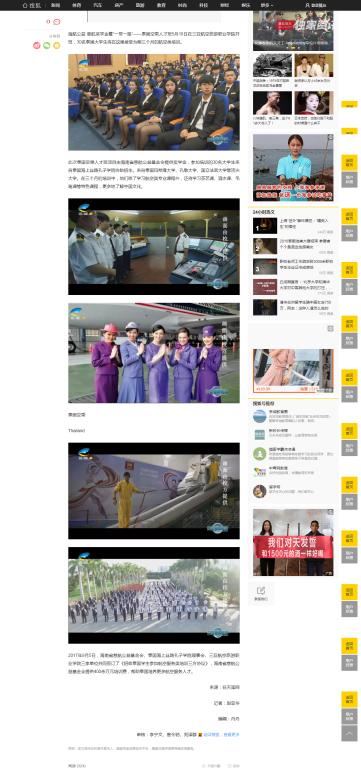The height and width of the screenshot is (768, 361).
Task: Click the blue 查看更多 link below article
Action: tap(231, 734)
